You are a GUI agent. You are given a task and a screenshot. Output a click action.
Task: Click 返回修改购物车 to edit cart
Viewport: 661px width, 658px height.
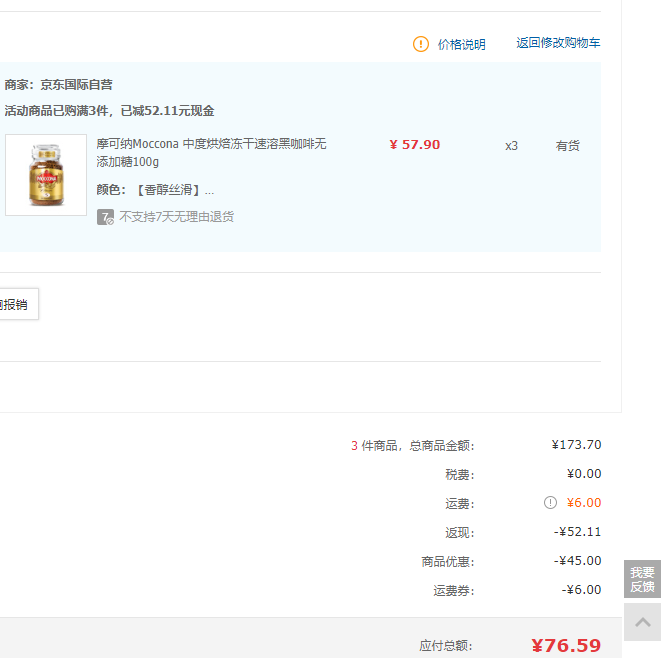558,43
